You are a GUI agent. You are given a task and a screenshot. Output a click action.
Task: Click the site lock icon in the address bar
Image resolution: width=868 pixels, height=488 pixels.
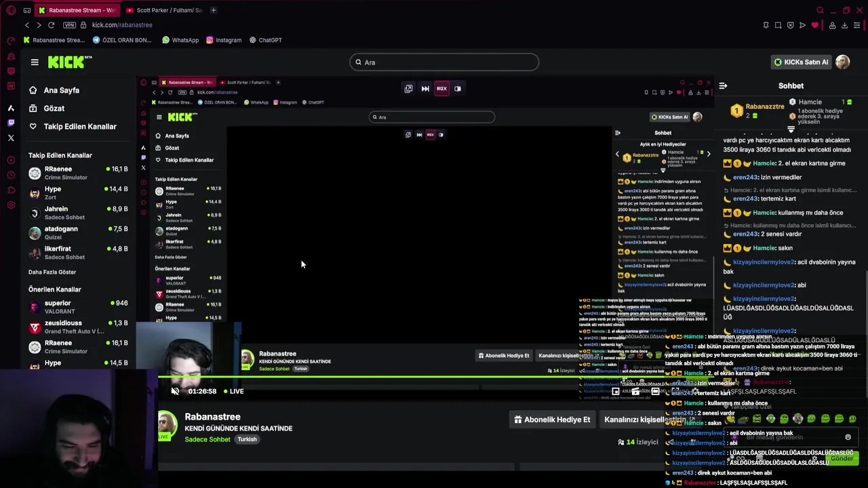pos(83,25)
